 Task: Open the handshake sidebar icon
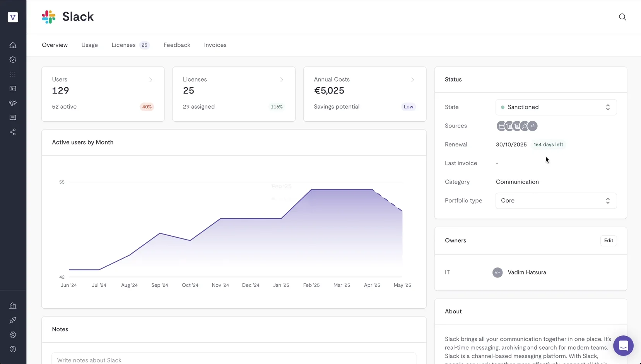(x=13, y=103)
